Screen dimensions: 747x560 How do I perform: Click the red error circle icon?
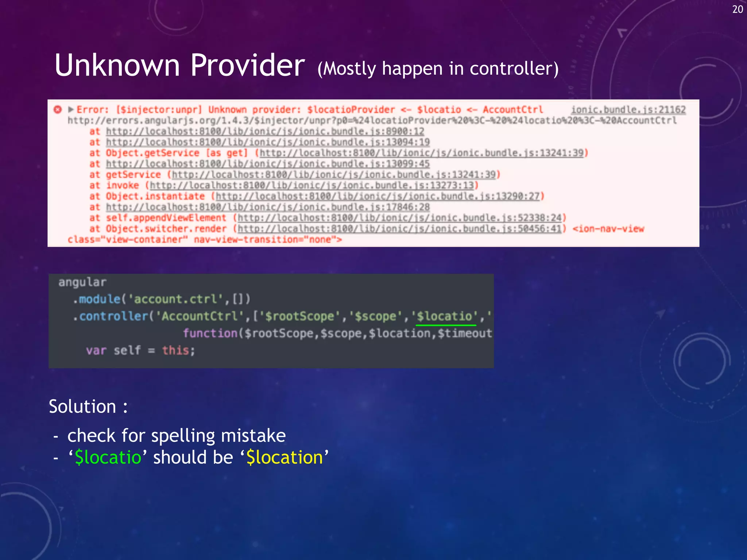pos(58,109)
